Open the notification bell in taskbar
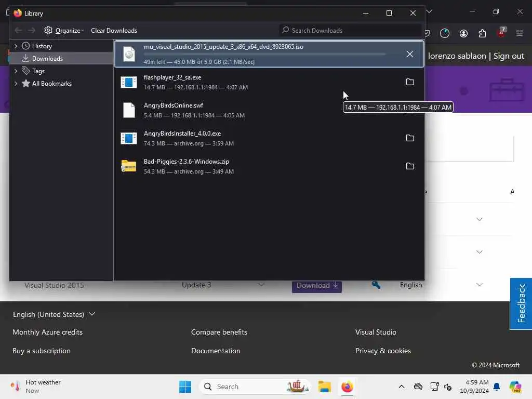 tap(497, 387)
